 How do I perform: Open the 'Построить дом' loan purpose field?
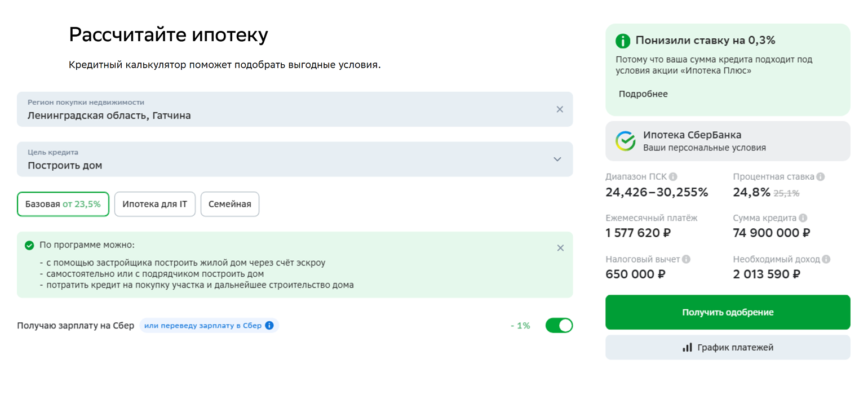coord(295,159)
